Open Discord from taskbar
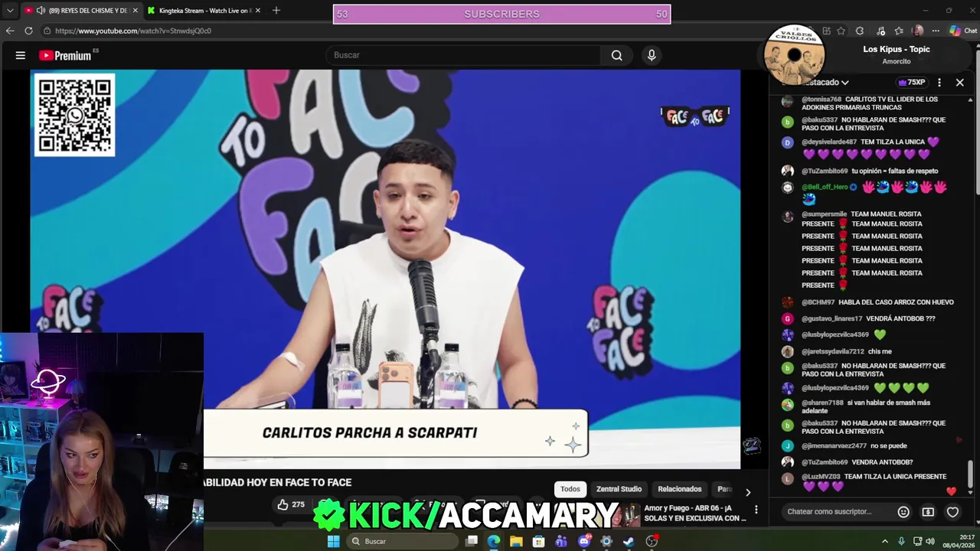980x551 pixels. click(584, 541)
